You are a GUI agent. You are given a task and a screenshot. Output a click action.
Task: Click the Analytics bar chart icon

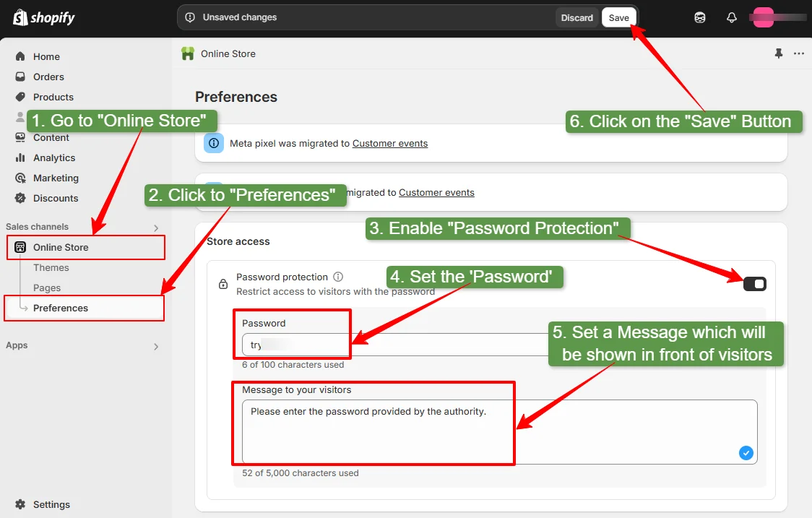pyautogui.click(x=20, y=157)
